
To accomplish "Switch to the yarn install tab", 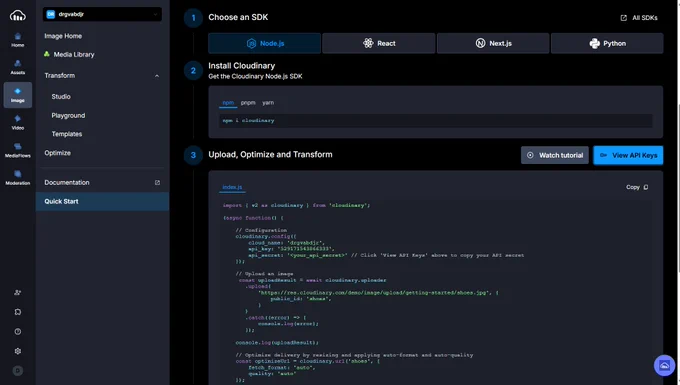I will [268, 103].
